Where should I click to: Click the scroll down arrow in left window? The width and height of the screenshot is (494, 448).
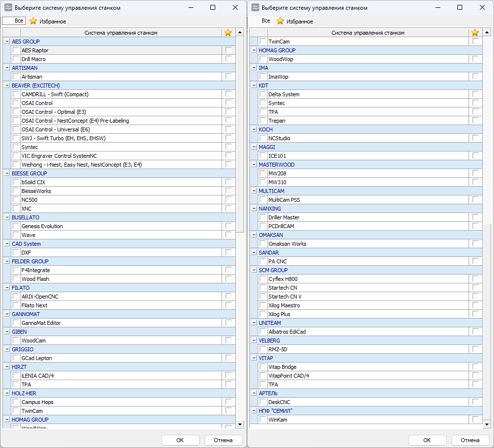[240, 425]
